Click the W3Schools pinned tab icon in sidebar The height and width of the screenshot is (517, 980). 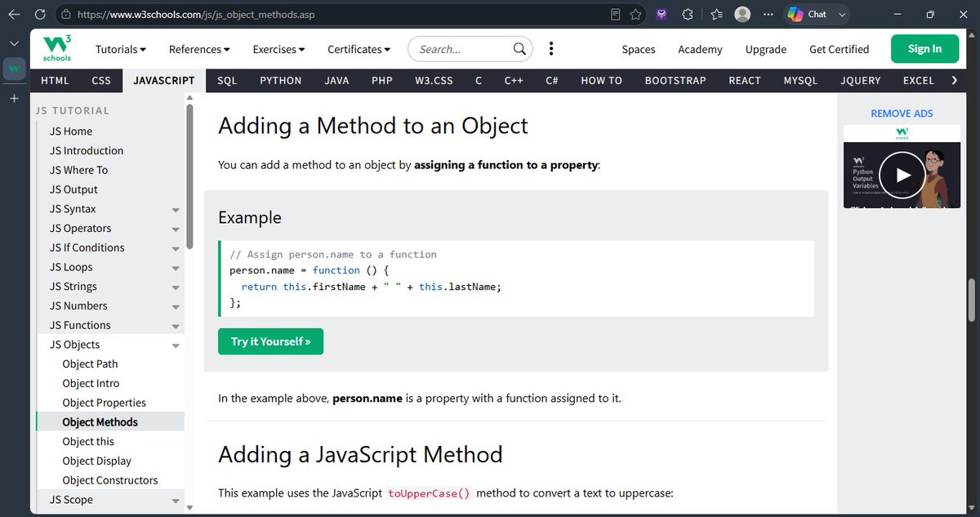pos(14,69)
